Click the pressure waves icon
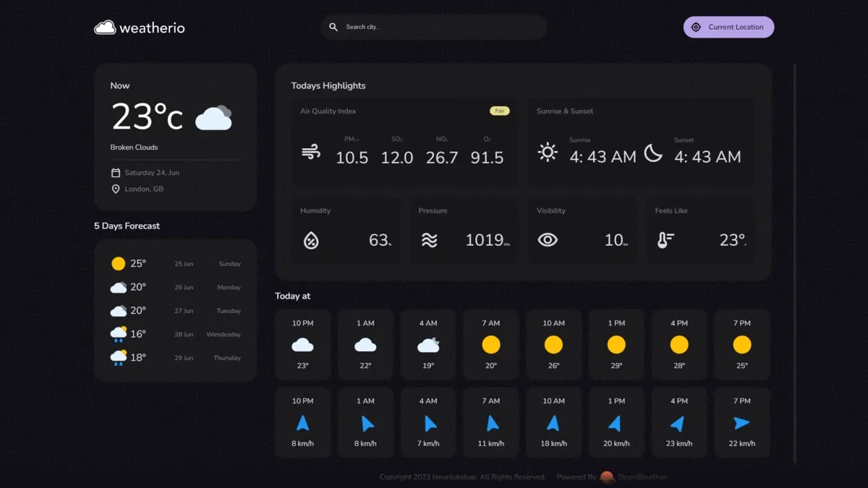Image resolution: width=868 pixels, height=488 pixels. [430, 239]
